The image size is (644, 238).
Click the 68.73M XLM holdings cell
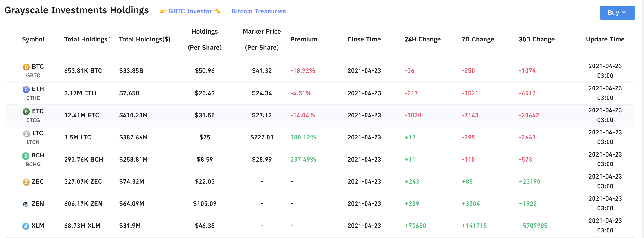(x=82, y=226)
